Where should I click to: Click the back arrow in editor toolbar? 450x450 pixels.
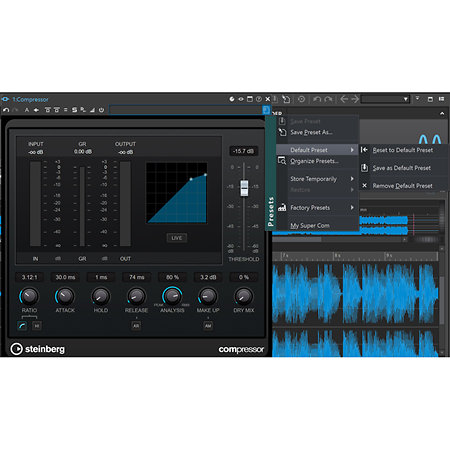[x=344, y=99]
